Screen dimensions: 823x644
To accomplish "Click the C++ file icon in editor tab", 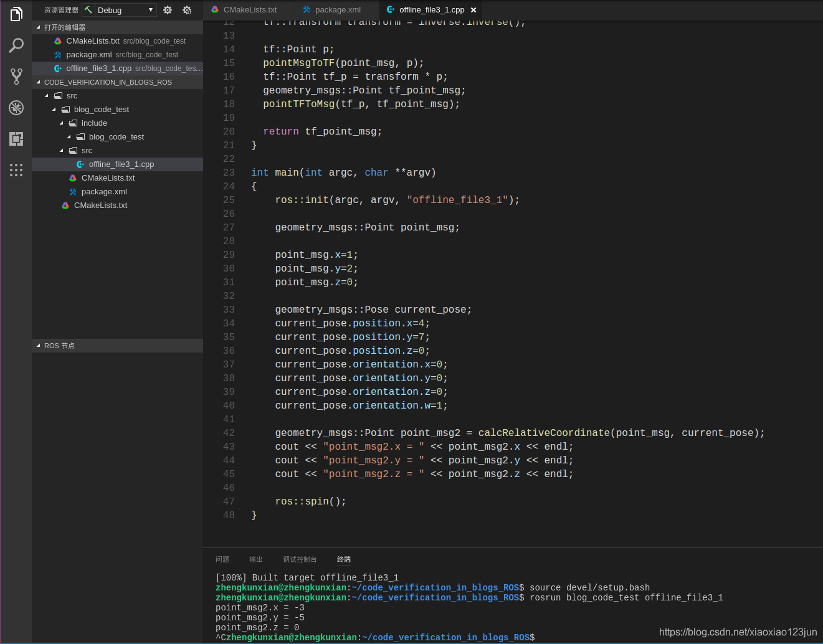I will (x=391, y=9).
